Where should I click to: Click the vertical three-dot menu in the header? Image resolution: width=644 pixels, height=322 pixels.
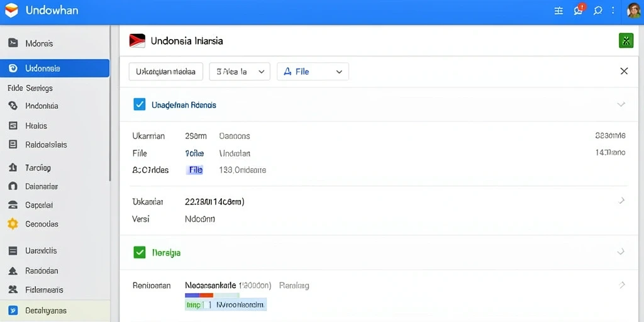point(613,11)
